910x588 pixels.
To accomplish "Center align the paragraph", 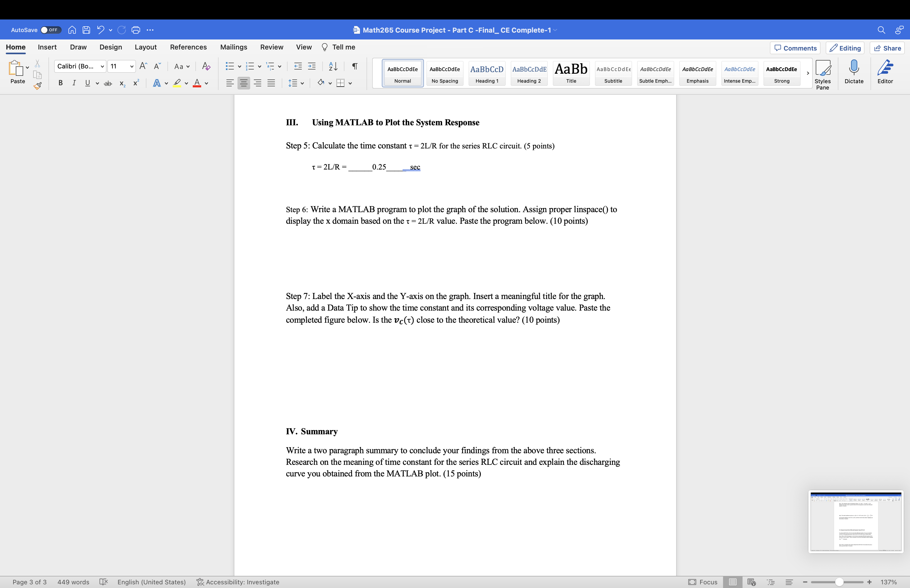I will coord(244,83).
